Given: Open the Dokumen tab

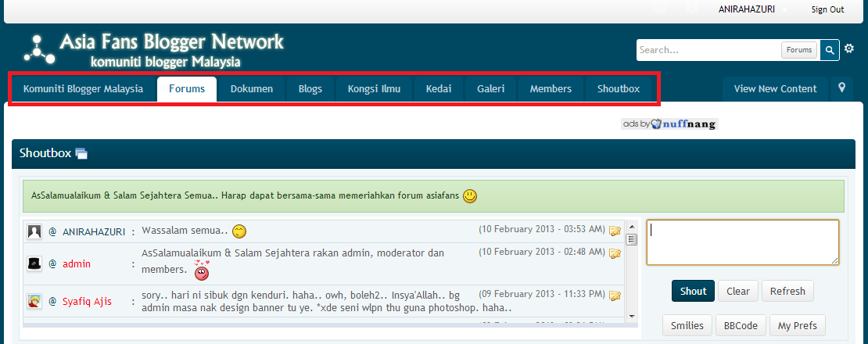Looking at the screenshot, I should click(x=252, y=88).
